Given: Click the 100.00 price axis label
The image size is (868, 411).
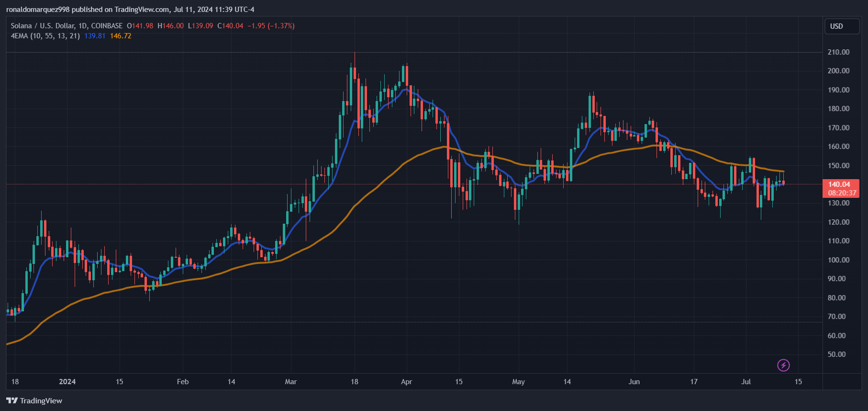Looking at the screenshot, I should [839, 260].
